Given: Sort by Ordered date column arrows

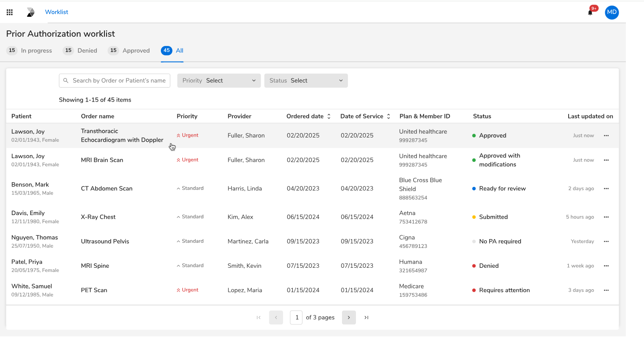Looking at the screenshot, I should pyautogui.click(x=329, y=116).
